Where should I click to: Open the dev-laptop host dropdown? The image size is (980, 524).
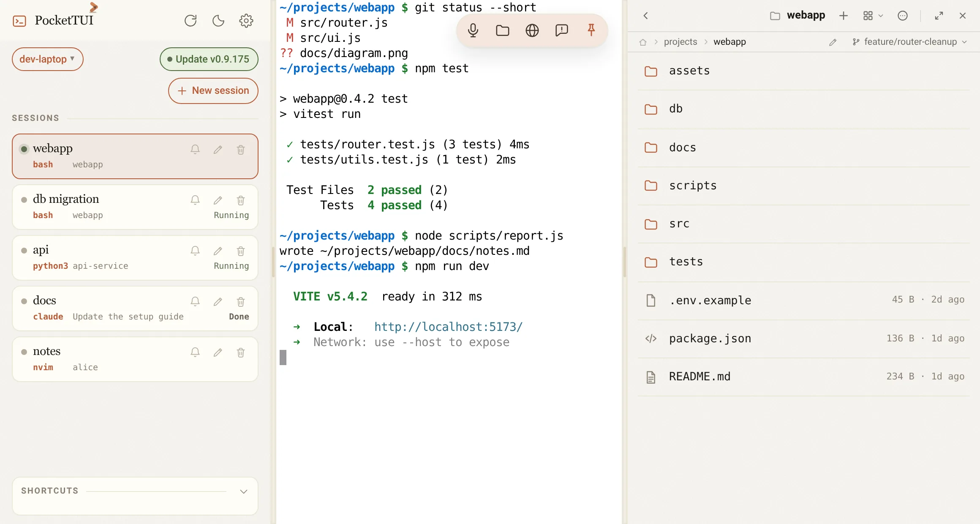(47, 59)
